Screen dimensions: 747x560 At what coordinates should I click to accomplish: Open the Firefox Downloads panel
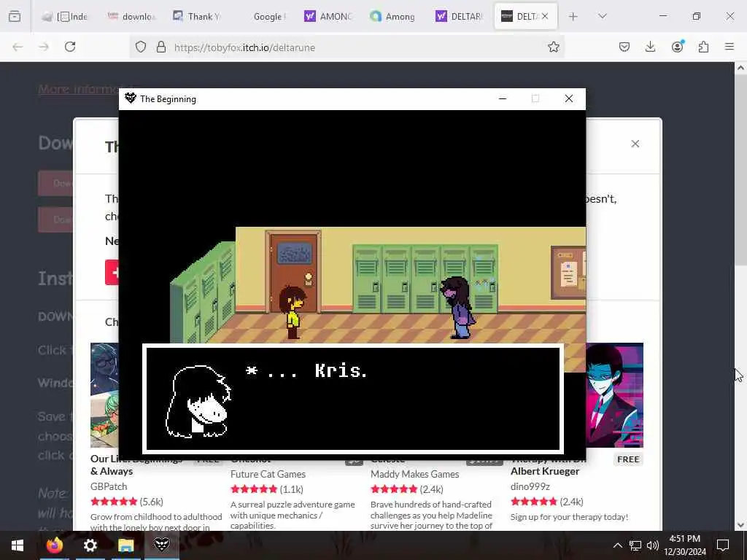650,47
